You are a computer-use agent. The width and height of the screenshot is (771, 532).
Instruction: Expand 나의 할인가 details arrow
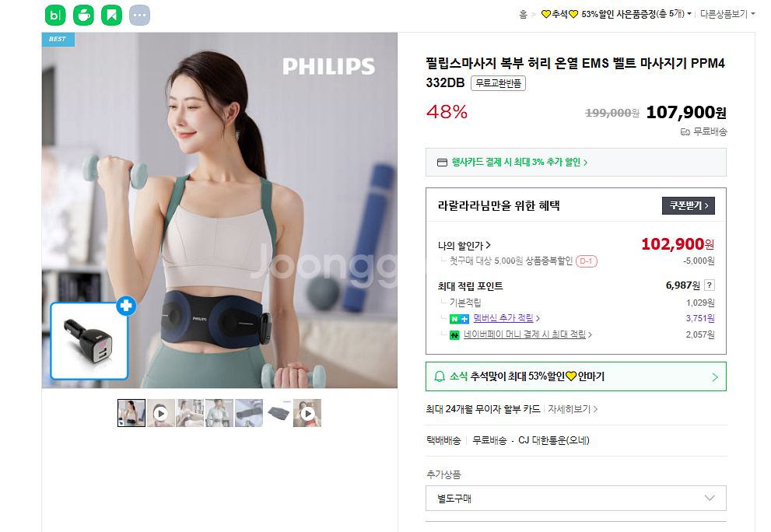489,245
